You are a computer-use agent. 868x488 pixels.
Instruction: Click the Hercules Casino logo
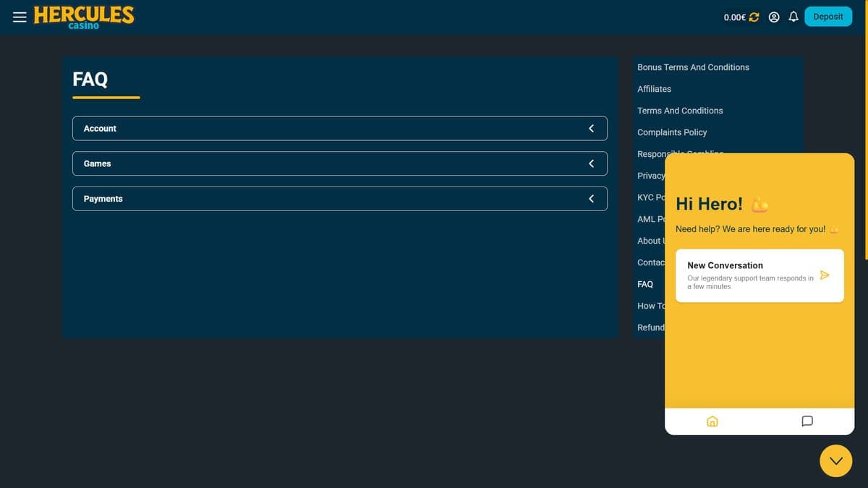click(x=84, y=17)
